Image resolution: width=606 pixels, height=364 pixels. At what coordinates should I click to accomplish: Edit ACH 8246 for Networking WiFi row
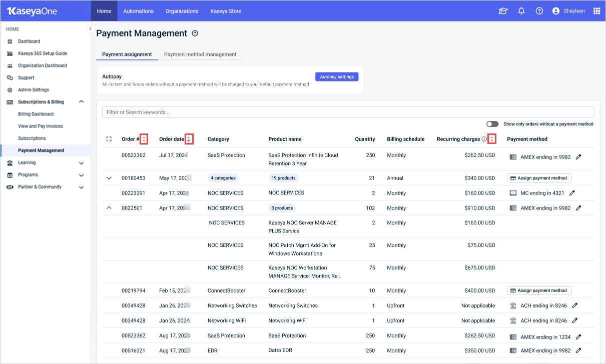tap(575, 320)
